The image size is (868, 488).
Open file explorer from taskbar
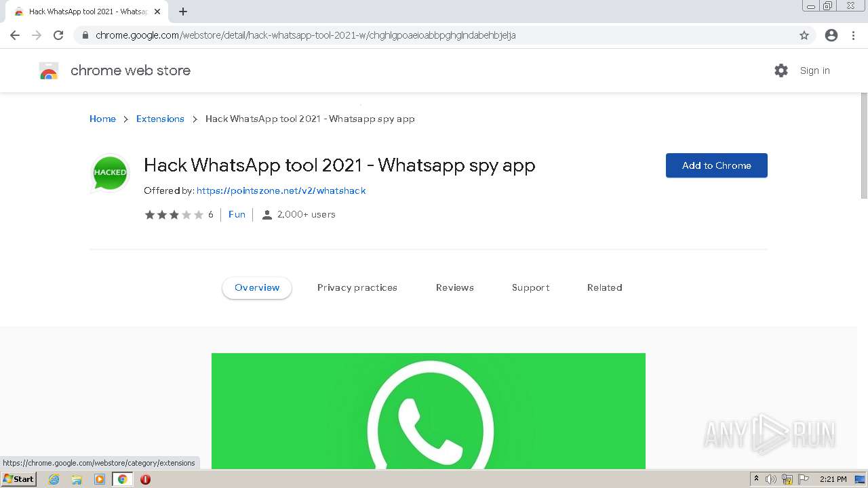pos(77,479)
